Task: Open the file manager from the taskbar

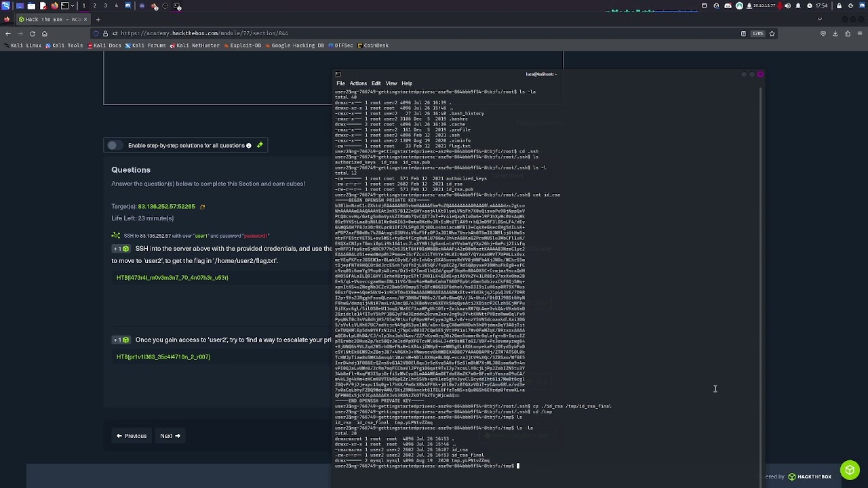Action: pos(31,5)
